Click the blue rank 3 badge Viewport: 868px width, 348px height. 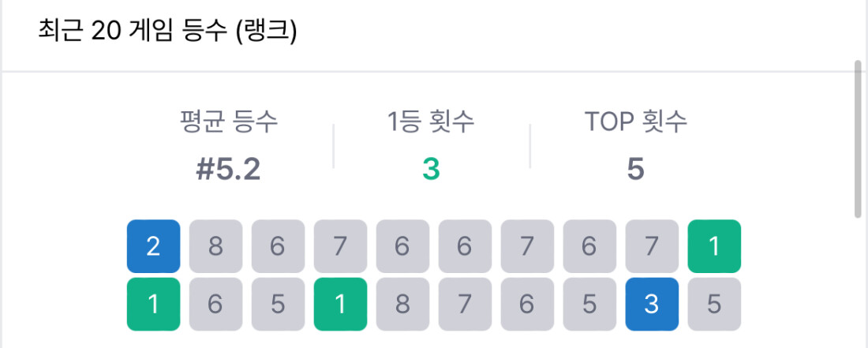pos(652,304)
